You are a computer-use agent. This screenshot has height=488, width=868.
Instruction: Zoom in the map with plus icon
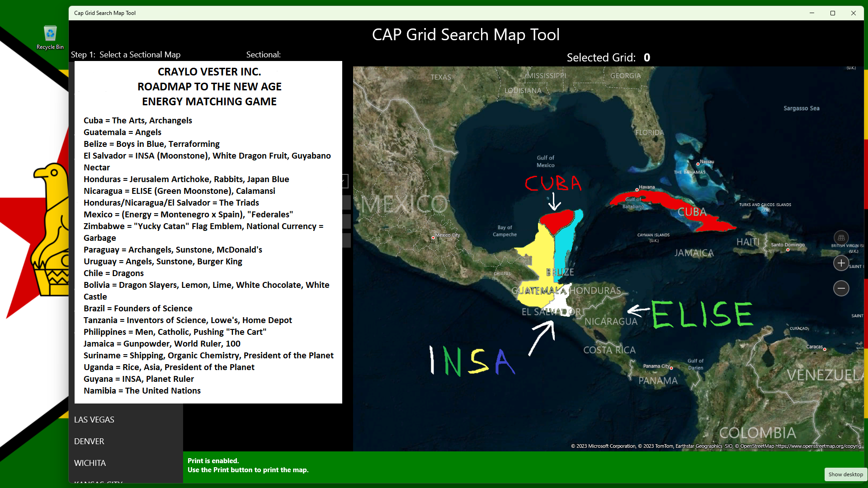pyautogui.click(x=841, y=263)
